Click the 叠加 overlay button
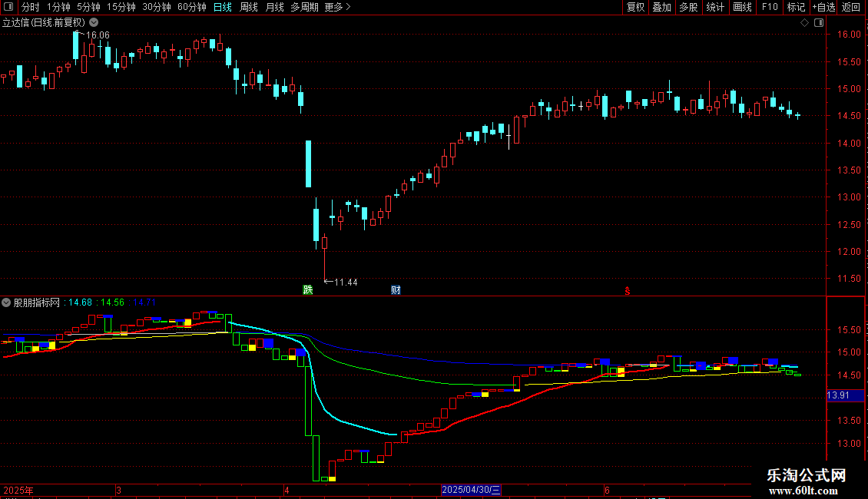The width and height of the screenshot is (868, 499). 662,7
